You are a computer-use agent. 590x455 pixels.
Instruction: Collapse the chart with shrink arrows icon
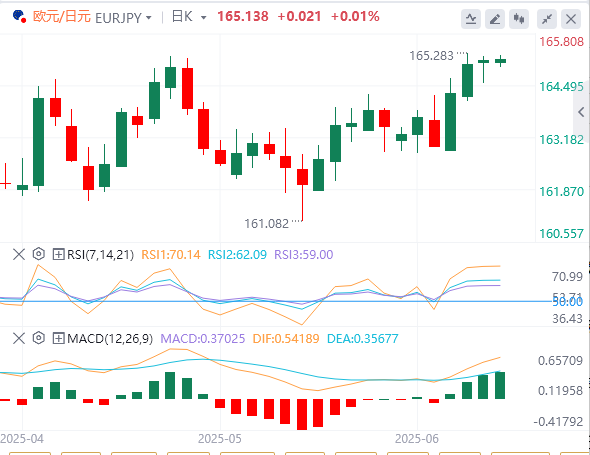pos(547,19)
